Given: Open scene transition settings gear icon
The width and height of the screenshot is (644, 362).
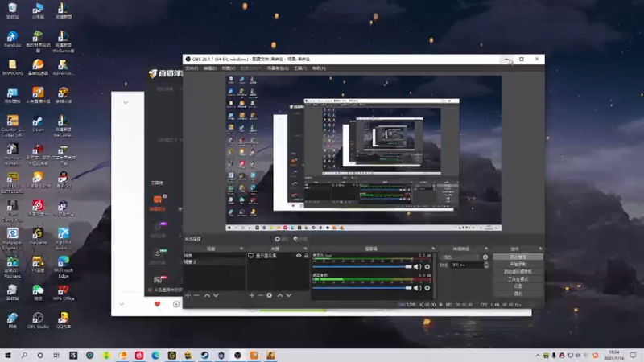Looking at the screenshot, I should pyautogui.click(x=485, y=257).
